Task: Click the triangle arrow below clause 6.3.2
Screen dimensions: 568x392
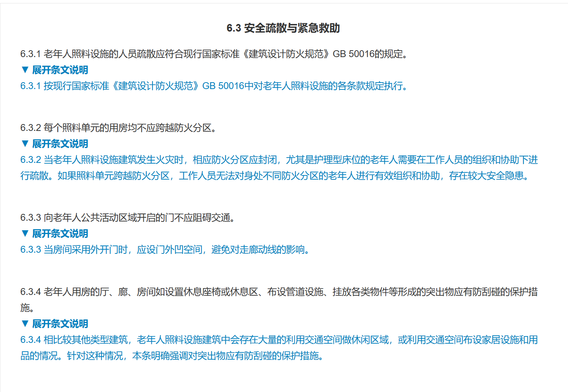Action: pyautogui.click(x=25, y=143)
